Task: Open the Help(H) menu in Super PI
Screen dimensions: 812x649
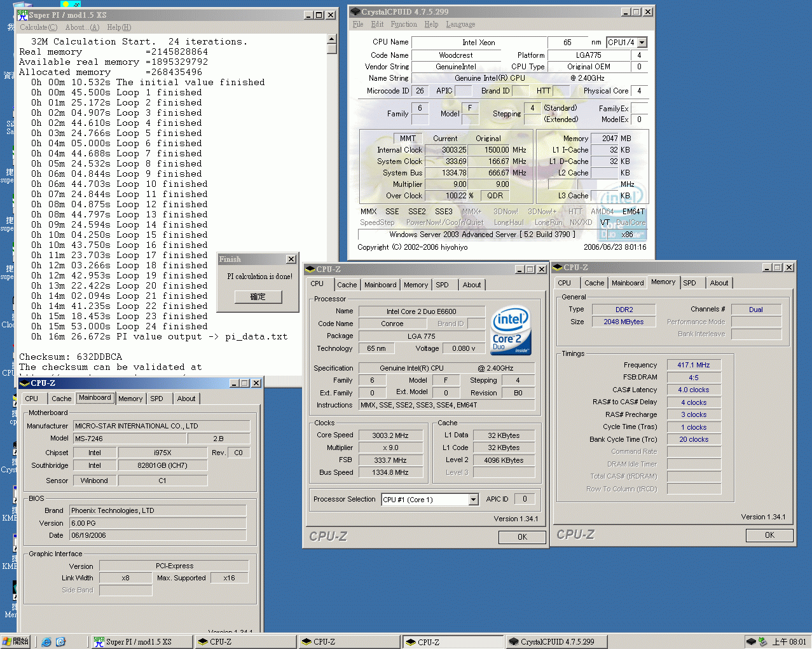Action: [119, 27]
